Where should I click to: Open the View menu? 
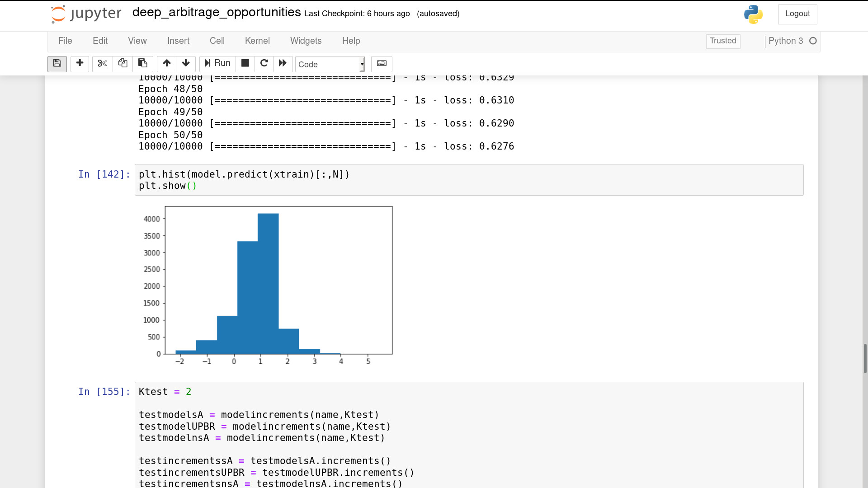click(137, 41)
